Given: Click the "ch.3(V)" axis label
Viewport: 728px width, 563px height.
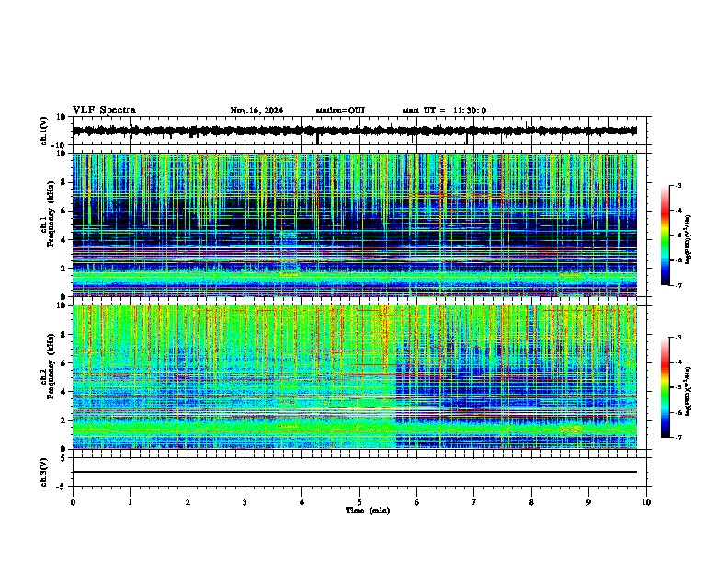Looking at the screenshot, I should pyautogui.click(x=44, y=473).
